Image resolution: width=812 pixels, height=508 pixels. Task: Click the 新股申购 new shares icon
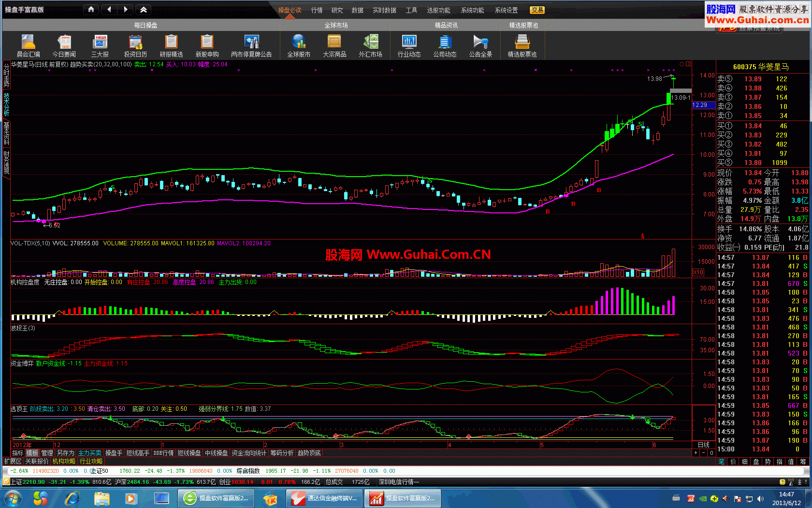[x=207, y=46]
